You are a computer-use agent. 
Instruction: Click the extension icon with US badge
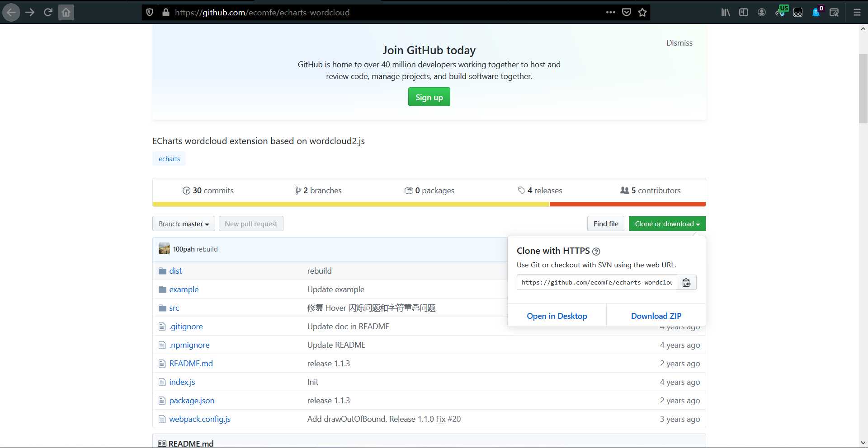click(782, 11)
